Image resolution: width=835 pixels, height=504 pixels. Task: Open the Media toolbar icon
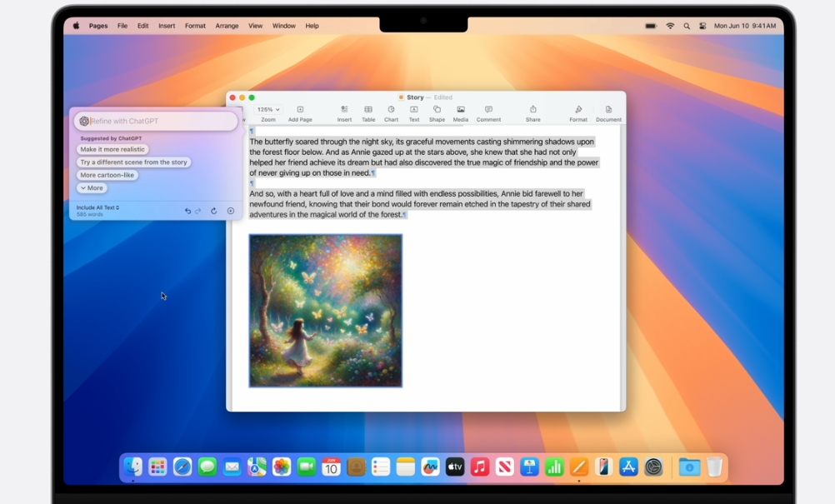461,113
